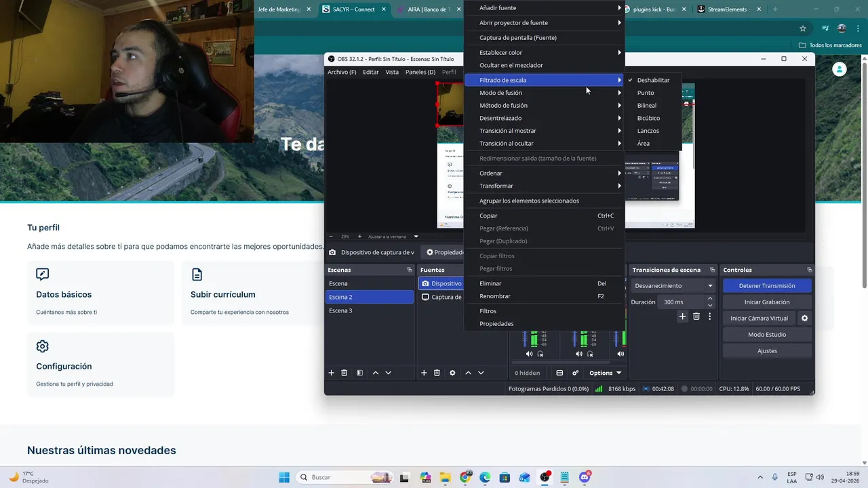Viewport: 868px width, 488px height.
Task: Expand the Añadir fuente submenu
Action: [x=544, y=7]
